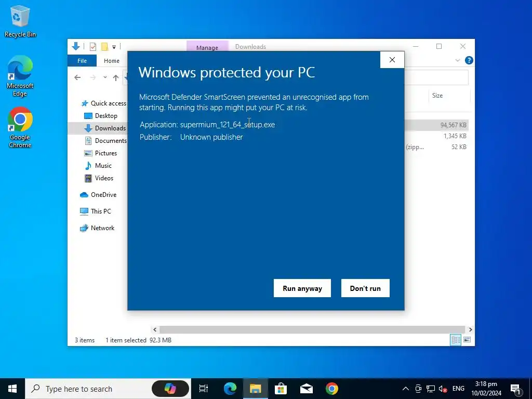
Task: Open clock and date flyout
Action: click(x=486, y=389)
